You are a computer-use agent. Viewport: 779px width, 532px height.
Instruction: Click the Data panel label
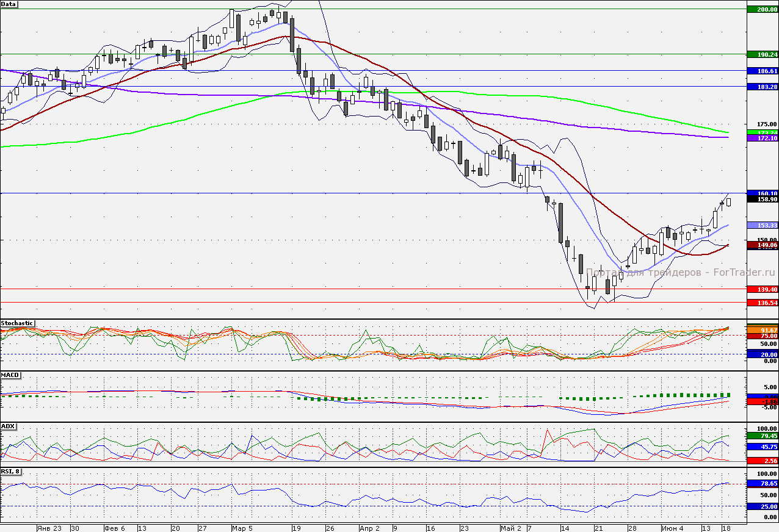(9, 4)
